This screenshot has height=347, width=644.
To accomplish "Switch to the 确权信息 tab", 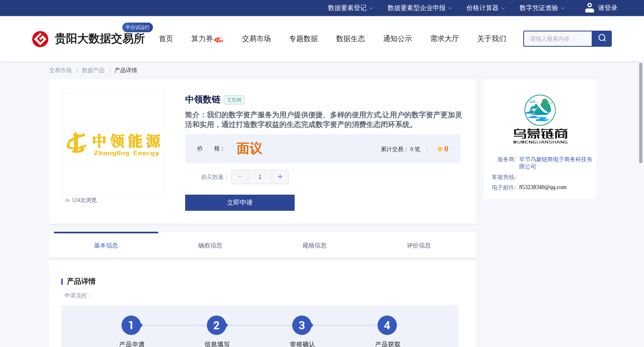I will click(x=210, y=245).
